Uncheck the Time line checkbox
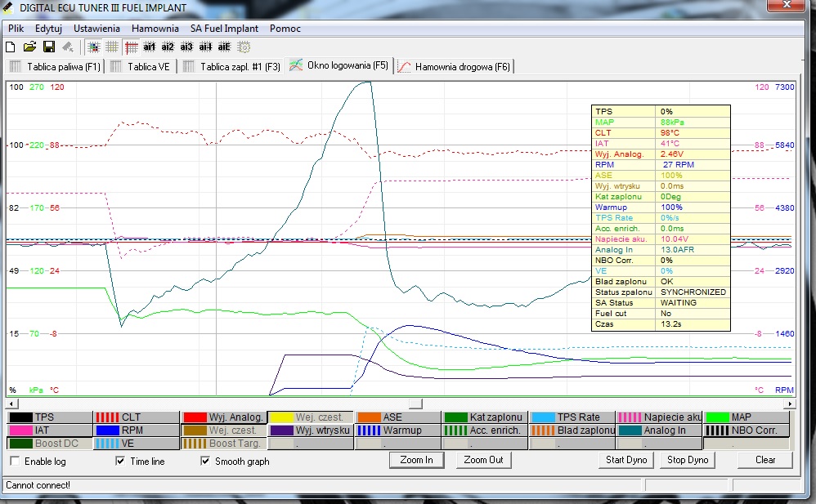This screenshot has height=504, width=816. coord(120,462)
